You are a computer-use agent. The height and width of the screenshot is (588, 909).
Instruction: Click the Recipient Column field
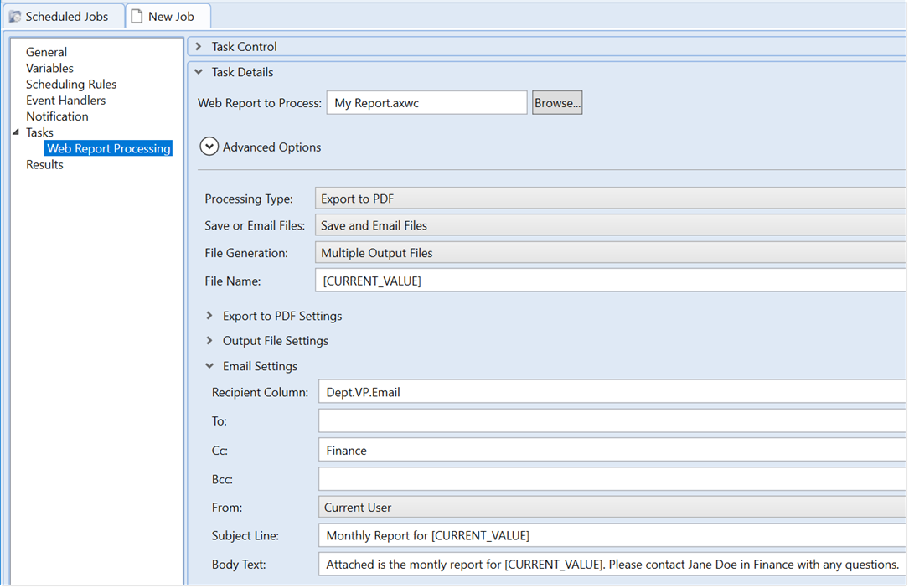pyautogui.click(x=612, y=392)
